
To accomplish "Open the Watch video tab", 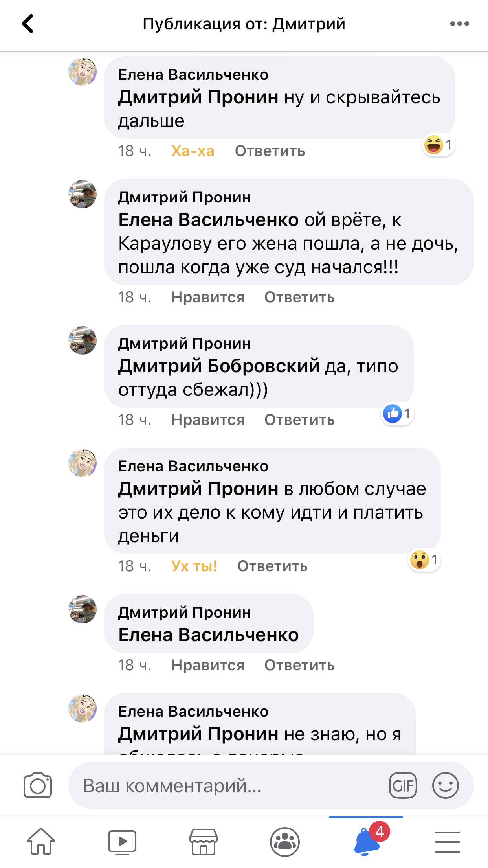I will click(x=122, y=842).
